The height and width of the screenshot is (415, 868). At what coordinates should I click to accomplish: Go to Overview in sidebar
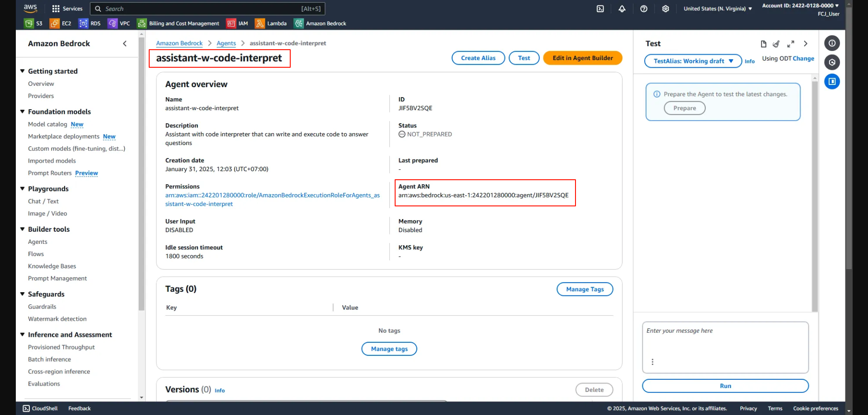41,84
